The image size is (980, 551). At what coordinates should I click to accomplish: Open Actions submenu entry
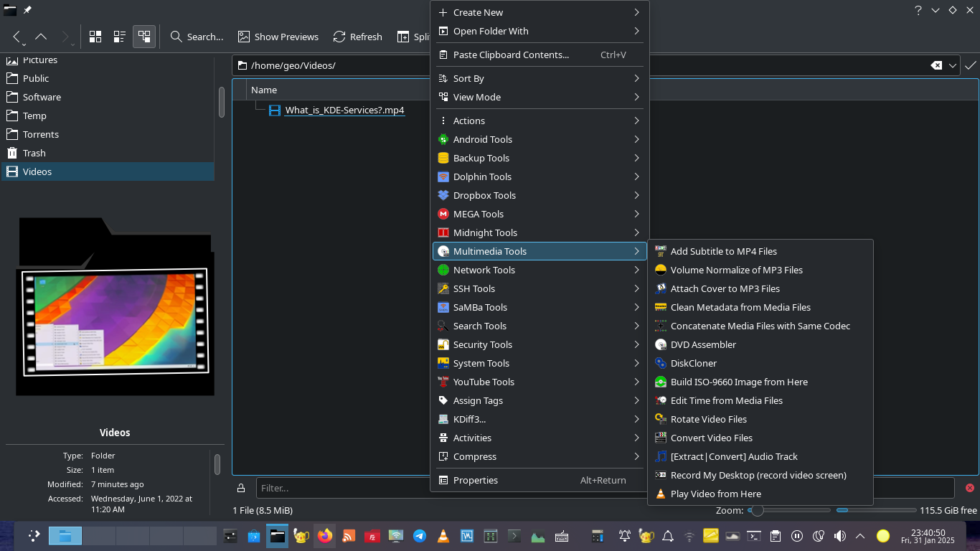coord(540,121)
